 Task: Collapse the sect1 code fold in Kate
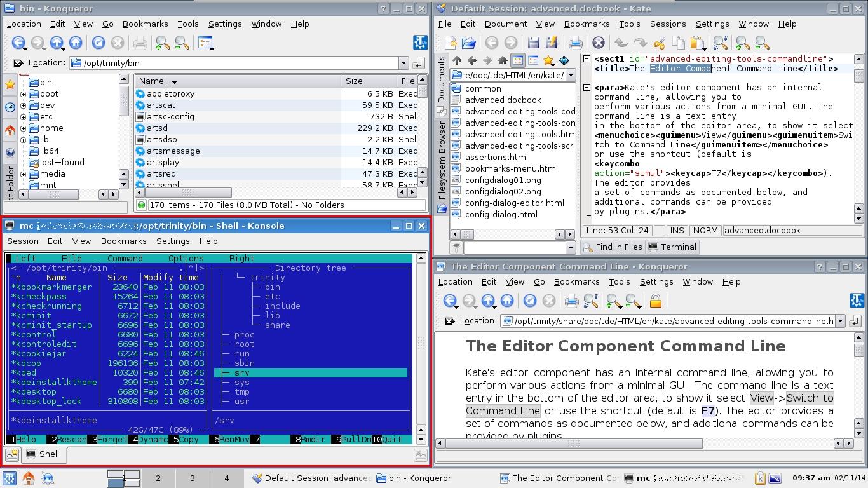[587, 59]
